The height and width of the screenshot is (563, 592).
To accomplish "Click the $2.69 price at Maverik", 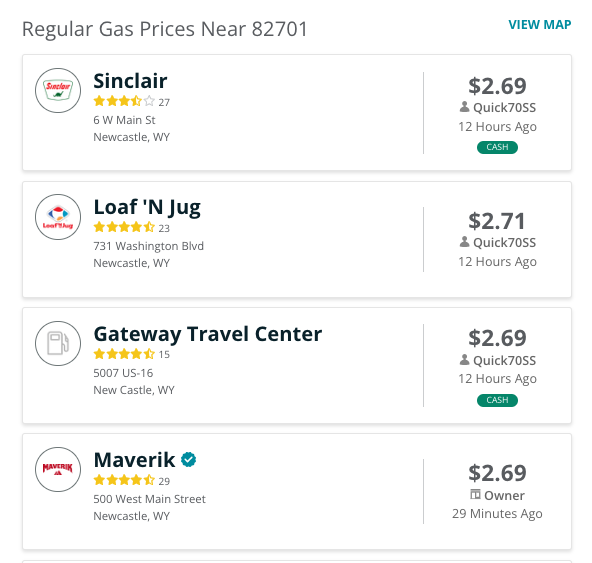I will click(497, 473).
